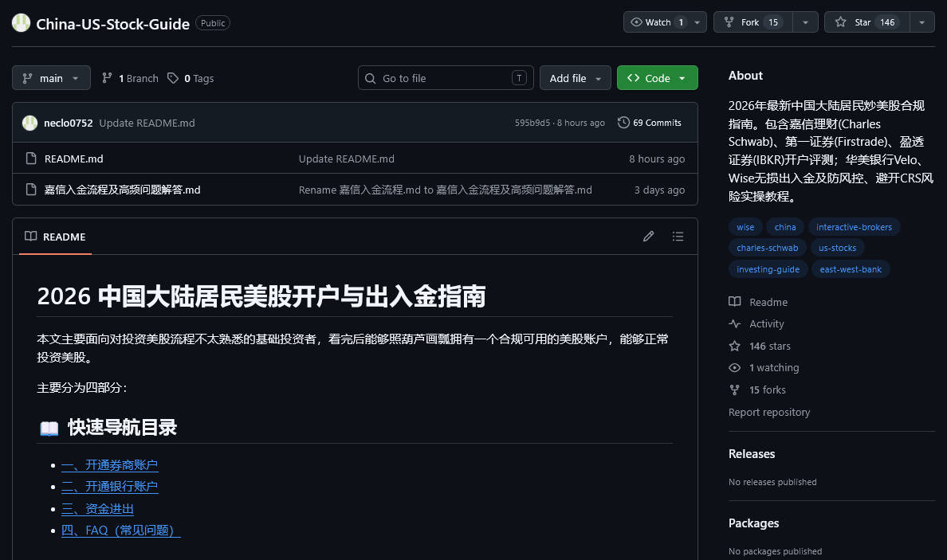Open the README outline list icon

coord(678,237)
